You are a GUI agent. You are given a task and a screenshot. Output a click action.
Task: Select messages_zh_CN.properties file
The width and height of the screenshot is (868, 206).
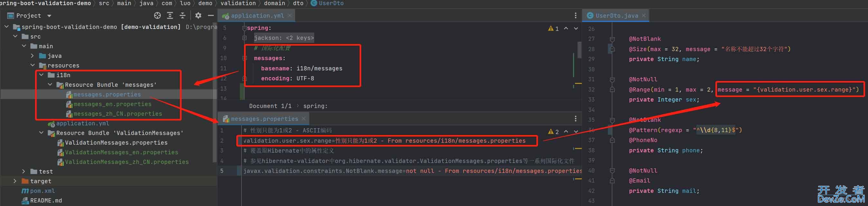pos(118,114)
